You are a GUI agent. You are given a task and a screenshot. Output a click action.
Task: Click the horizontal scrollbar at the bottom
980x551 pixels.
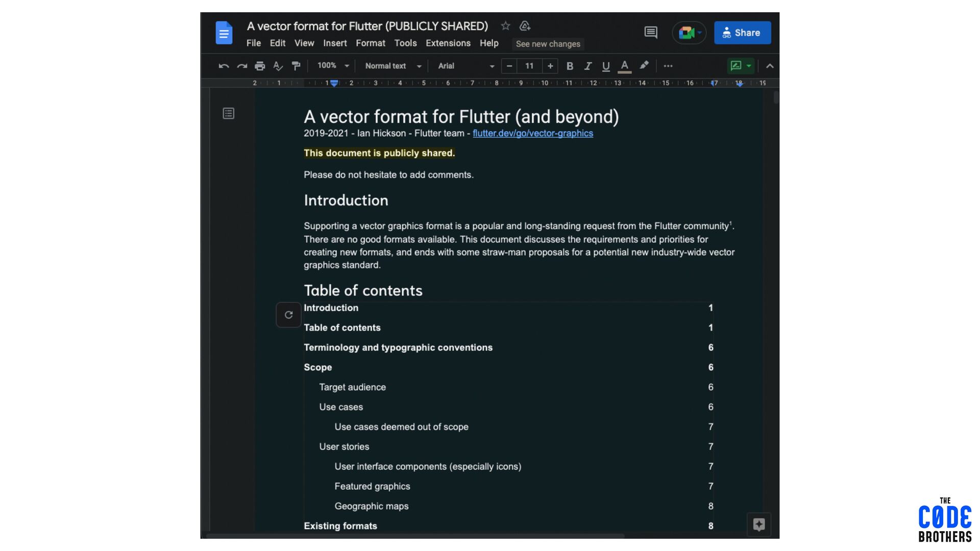[414, 536]
